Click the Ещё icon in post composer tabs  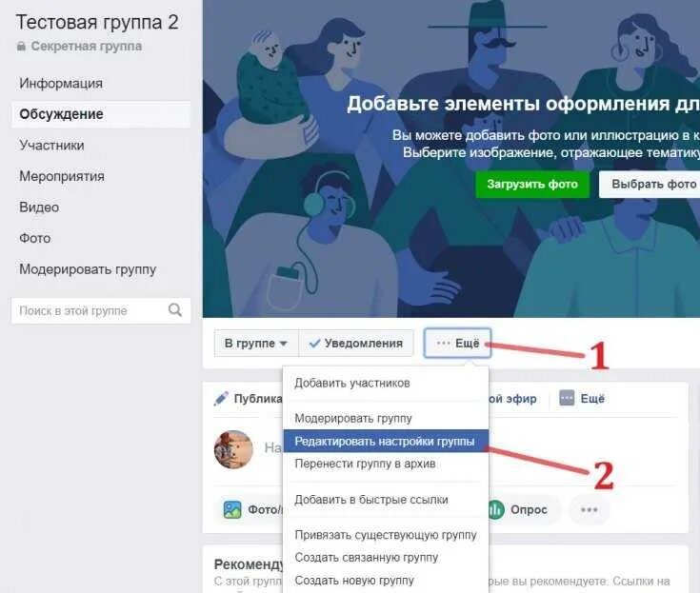pyautogui.click(x=567, y=398)
